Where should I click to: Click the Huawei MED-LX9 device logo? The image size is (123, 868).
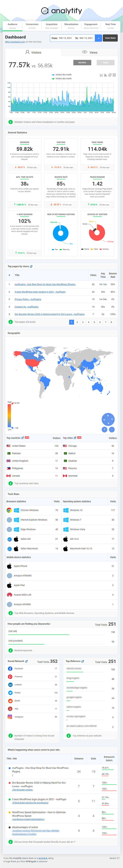click(9, 594)
